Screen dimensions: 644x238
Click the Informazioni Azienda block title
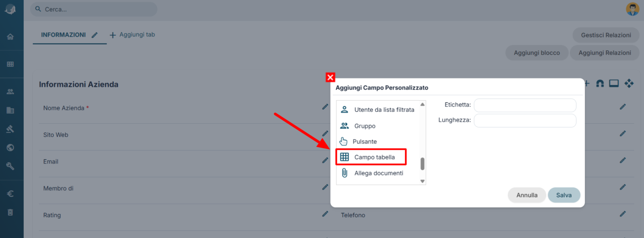point(79,84)
